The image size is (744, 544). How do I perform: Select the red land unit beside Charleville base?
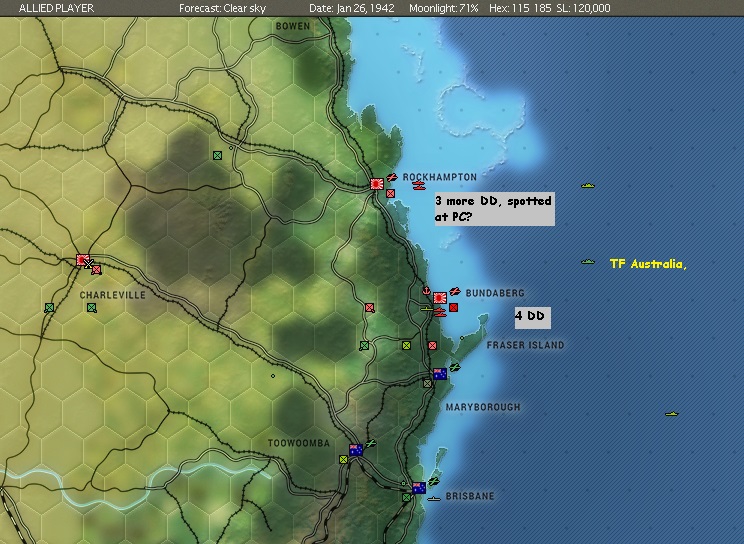pyautogui.click(x=96, y=270)
